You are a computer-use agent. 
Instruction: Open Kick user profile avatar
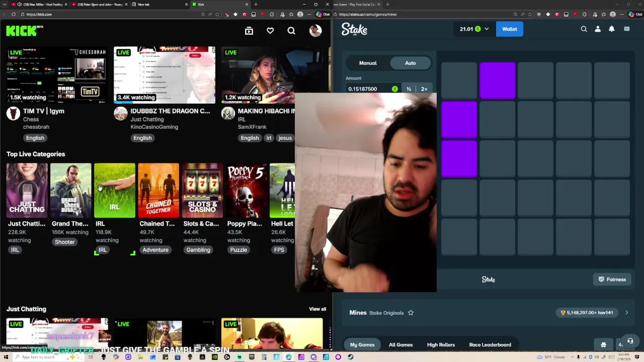click(x=315, y=31)
